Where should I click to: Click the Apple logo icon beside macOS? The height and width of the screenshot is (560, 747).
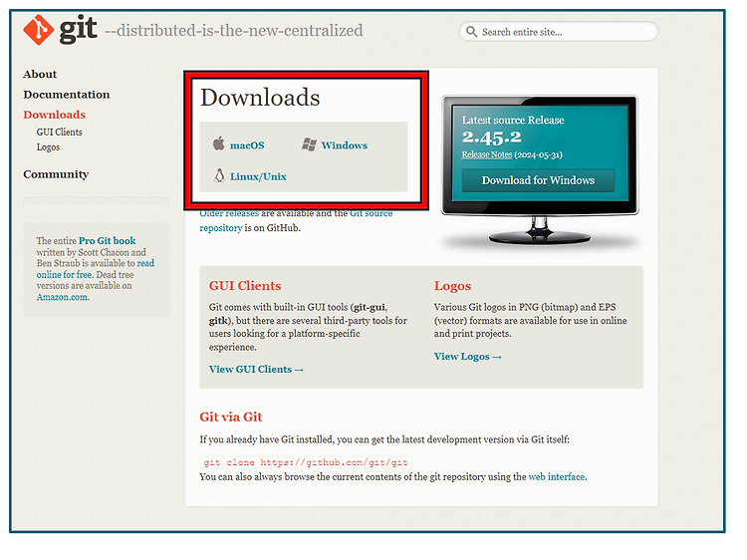pos(219,143)
